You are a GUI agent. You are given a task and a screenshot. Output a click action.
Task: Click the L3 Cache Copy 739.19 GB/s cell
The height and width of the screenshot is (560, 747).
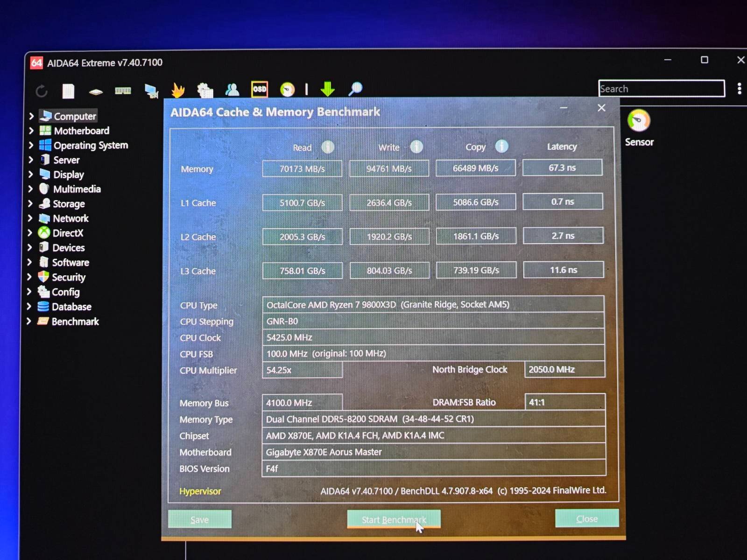[x=476, y=270]
